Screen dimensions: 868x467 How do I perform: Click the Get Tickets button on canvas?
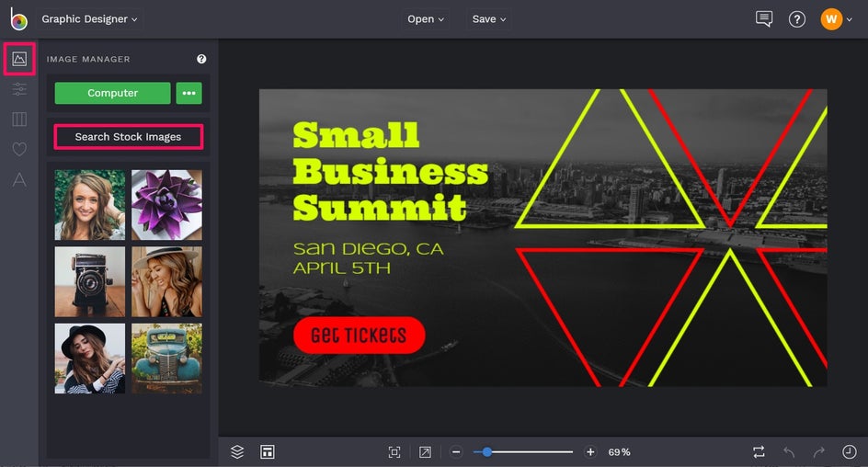point(359,336)
